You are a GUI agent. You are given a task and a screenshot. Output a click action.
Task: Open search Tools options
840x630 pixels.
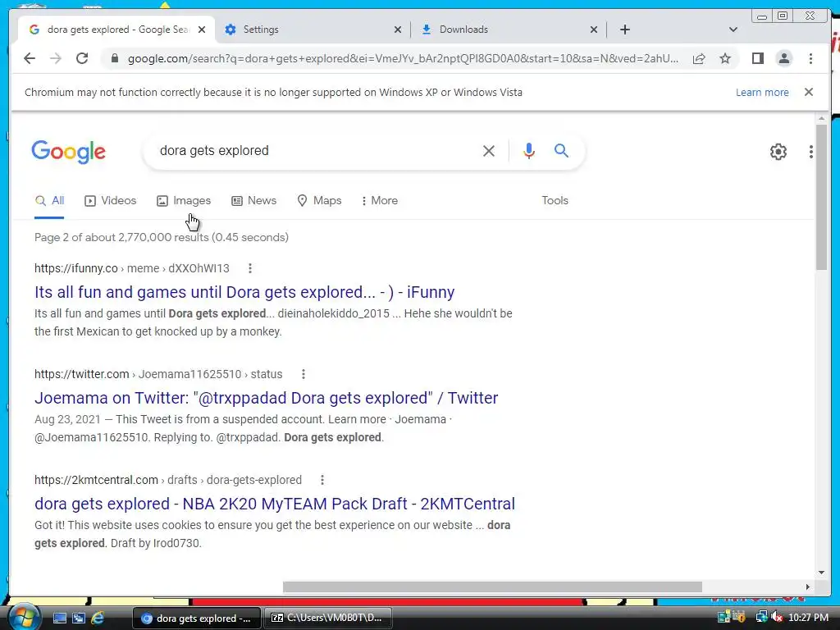coord(555,200)
